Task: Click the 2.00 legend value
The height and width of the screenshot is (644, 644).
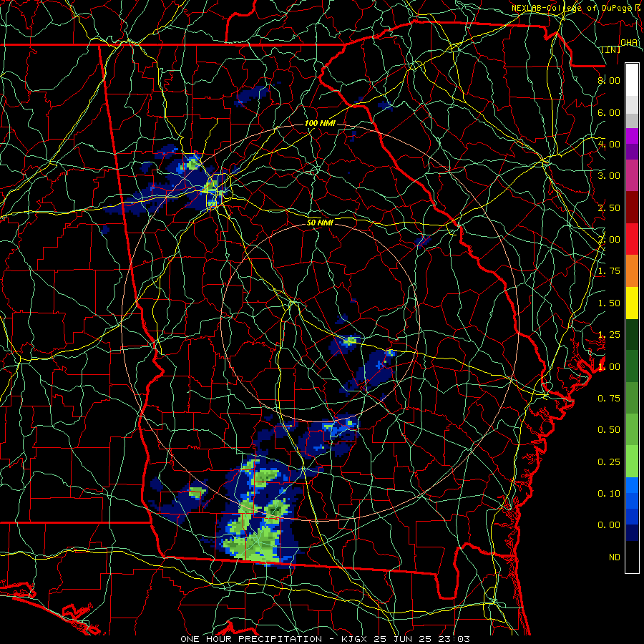Action: (609, 240)
